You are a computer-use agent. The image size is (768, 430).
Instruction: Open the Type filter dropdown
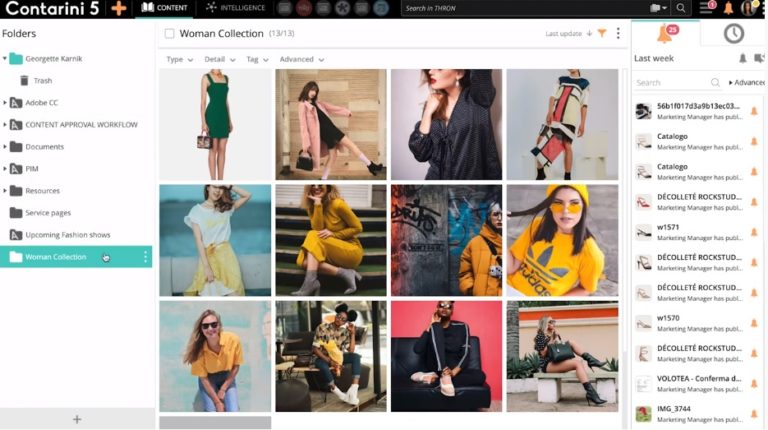[180, 59]
